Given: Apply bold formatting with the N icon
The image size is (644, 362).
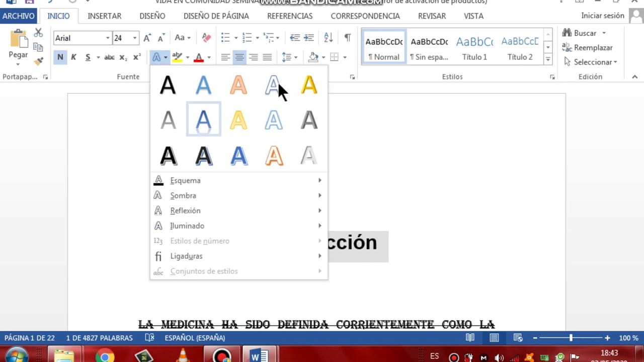Looking at the screenshot, I should tap(60, 57).
